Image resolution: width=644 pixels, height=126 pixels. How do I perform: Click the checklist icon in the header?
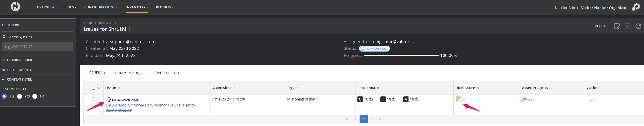pyautogui.click(x=627, y=26)
